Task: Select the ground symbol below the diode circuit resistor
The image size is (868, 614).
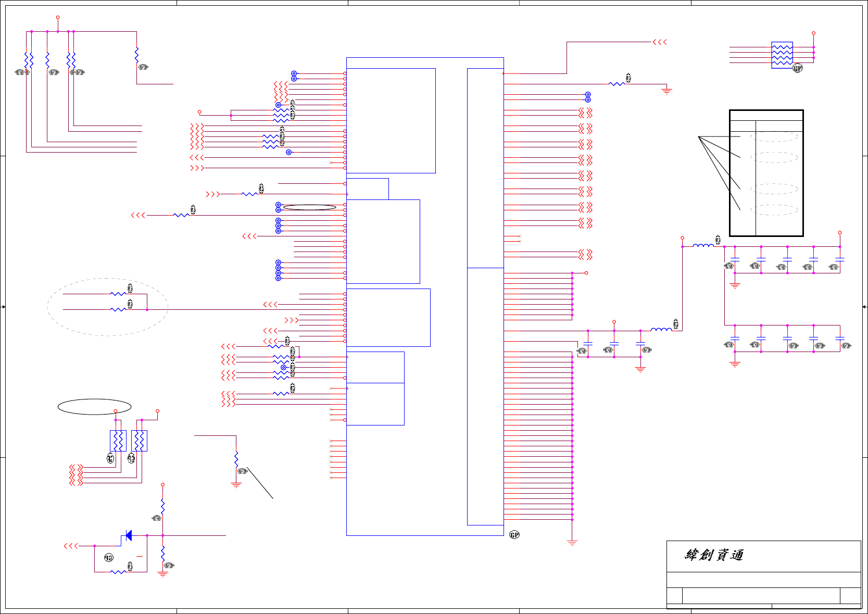Action: (x=163, y=574)
